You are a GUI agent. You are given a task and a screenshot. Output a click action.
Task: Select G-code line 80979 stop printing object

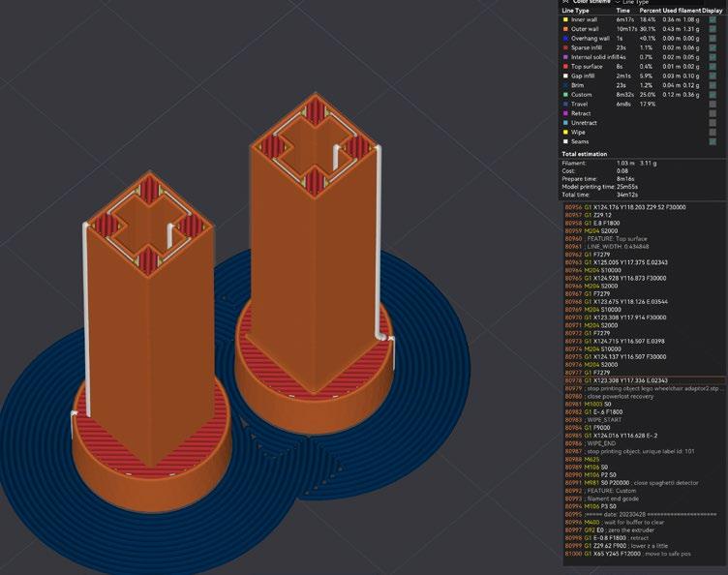click(x=644, y=388)
